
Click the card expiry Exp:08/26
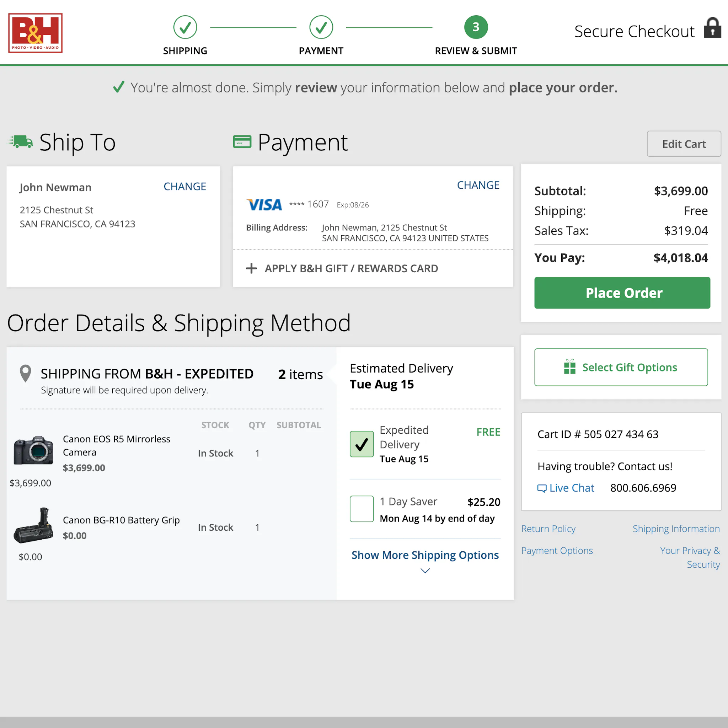353,205
